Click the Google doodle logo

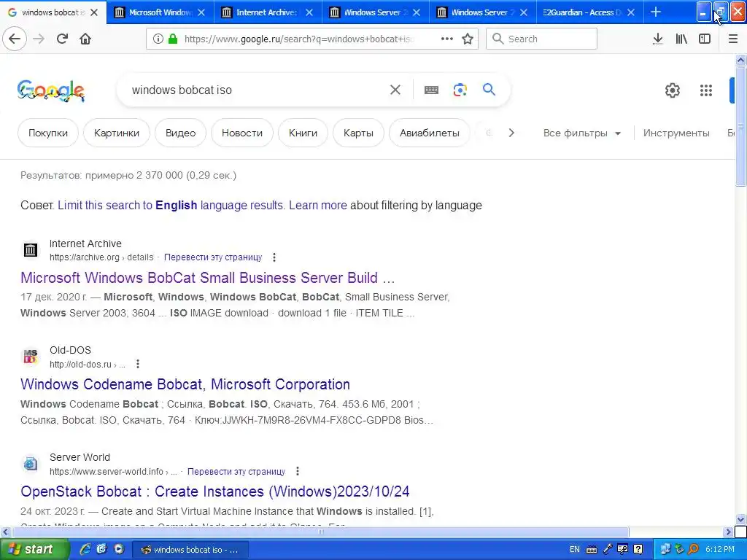tap(50, 90)
